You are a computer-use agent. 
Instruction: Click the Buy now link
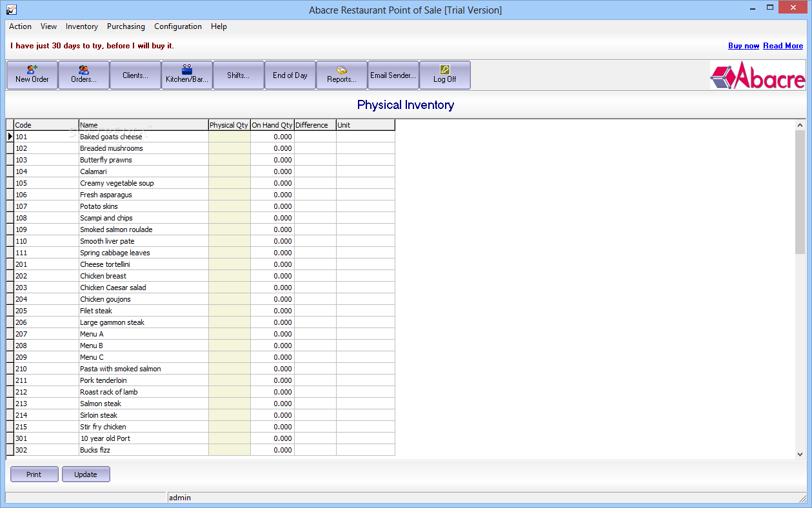744,46
